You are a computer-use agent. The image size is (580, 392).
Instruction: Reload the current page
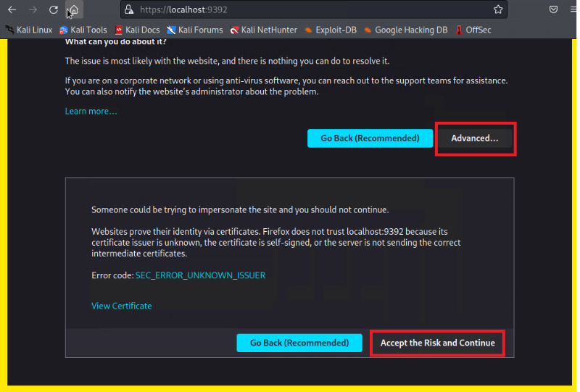pyautogui.click(x=54, y=9)
